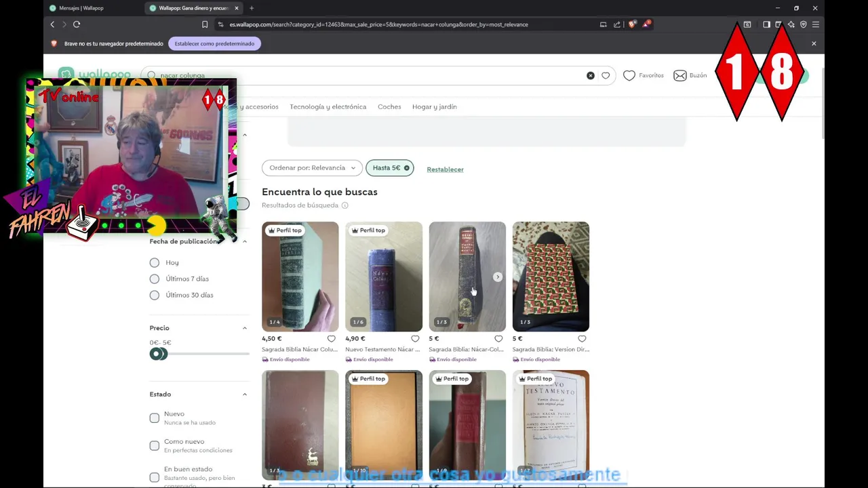Go back with the browser back arrow
Image resolution: width=868 pixels, height=488 pixels.
[x=52, y=24]
